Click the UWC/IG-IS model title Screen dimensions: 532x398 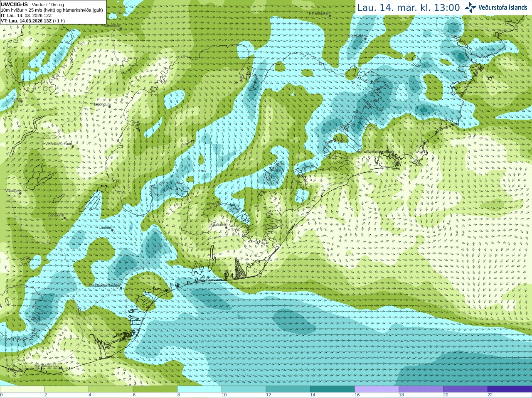click(14, 4)
